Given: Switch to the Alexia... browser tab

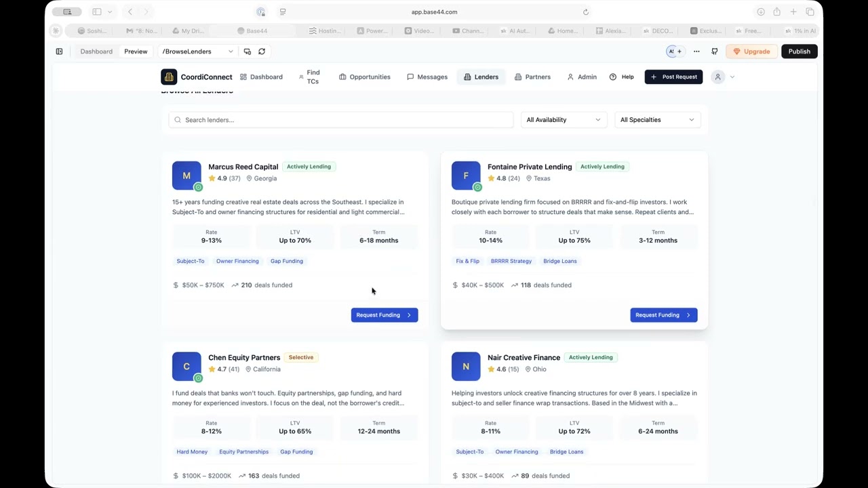Looking at the screenshot, I should coord(611,30).
